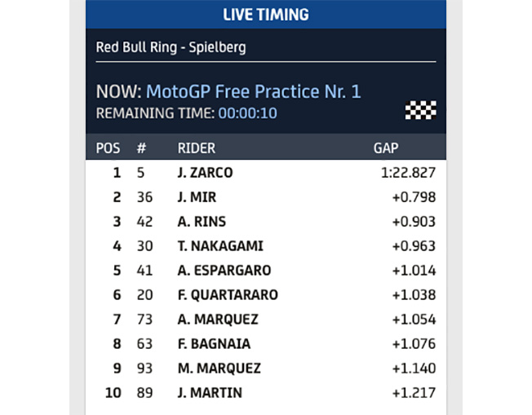The width and height of the screenshot is (532, 415).
Task: Click the RIDER column header
Action: (197, 148)
